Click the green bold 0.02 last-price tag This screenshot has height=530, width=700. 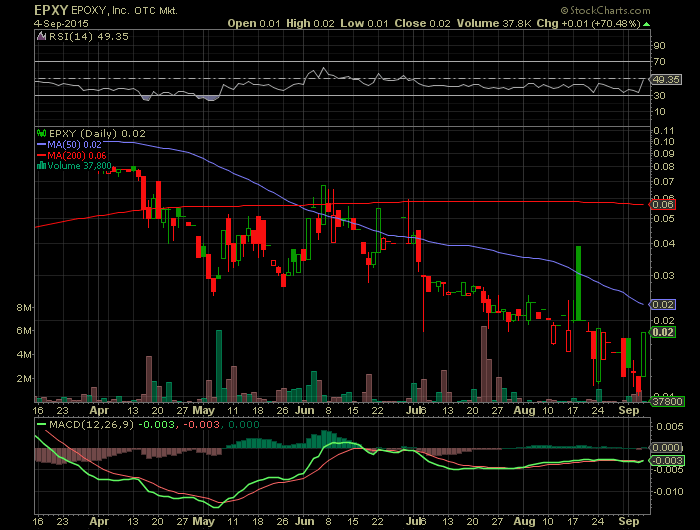[x=663, y=332]
